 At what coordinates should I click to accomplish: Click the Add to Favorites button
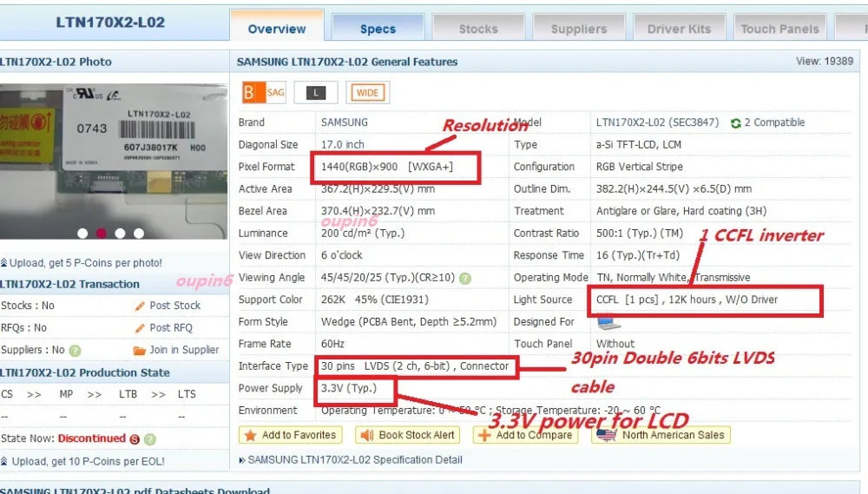(x=291, y=435)
